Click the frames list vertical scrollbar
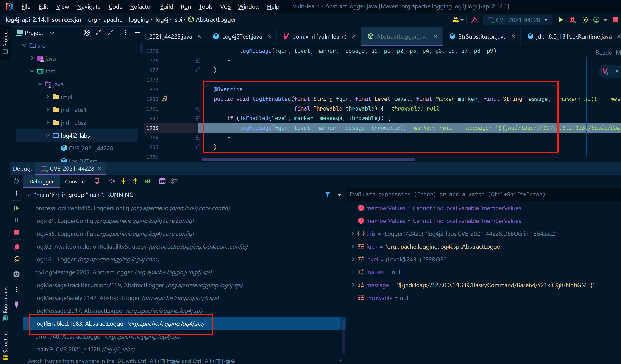Screen dimensions: 621x364 (343, 336)
